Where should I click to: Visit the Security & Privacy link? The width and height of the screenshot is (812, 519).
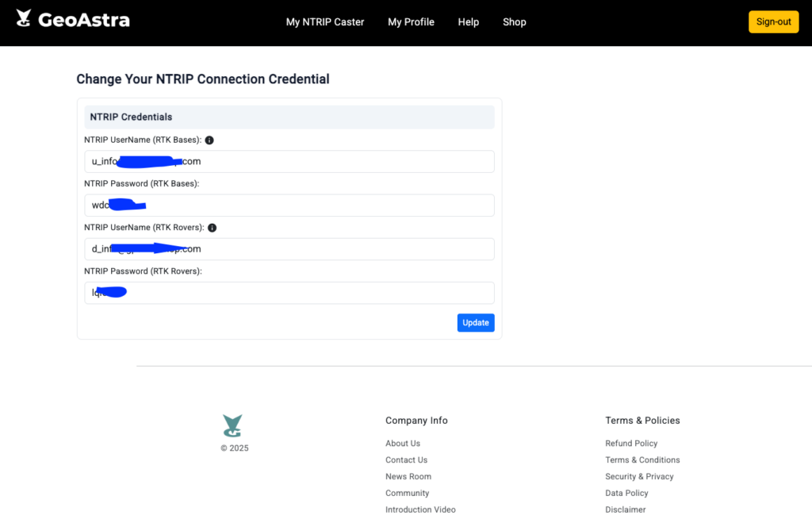click(639, 477)
